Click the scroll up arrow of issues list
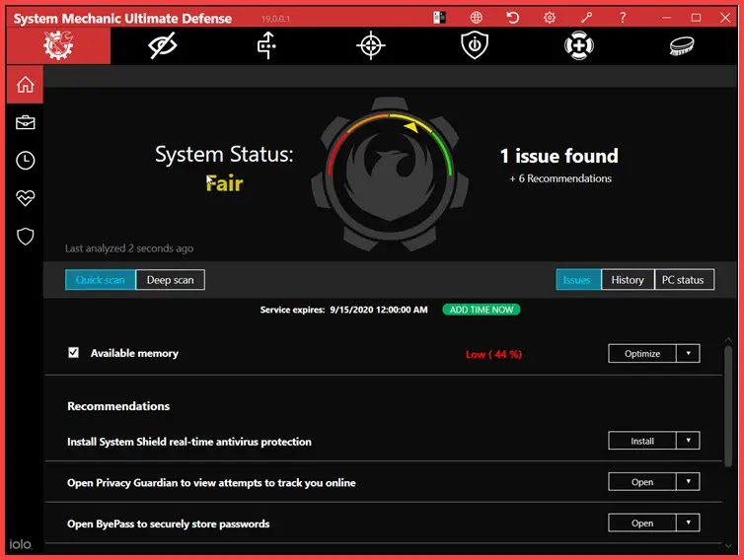Viewport: 744px width, 560px height. coord(728,339)
